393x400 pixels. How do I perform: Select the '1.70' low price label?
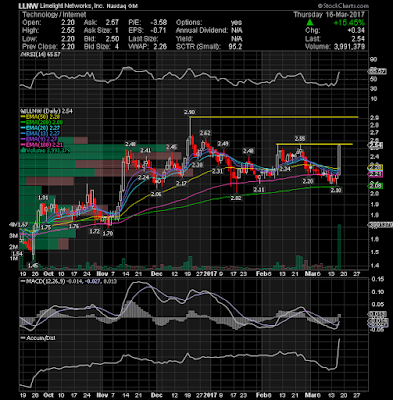pyautogui.click(x=108, y=234)
